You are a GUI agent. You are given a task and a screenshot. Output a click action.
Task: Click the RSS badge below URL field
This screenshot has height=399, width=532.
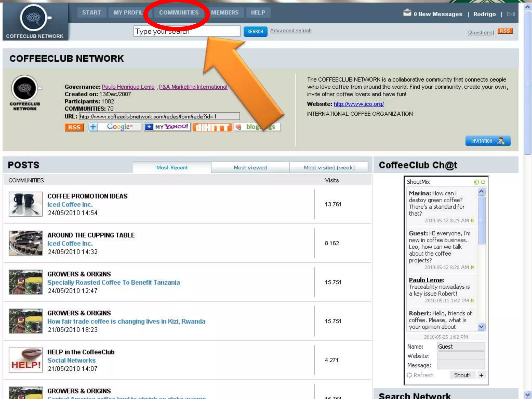(x=74, y=127)
